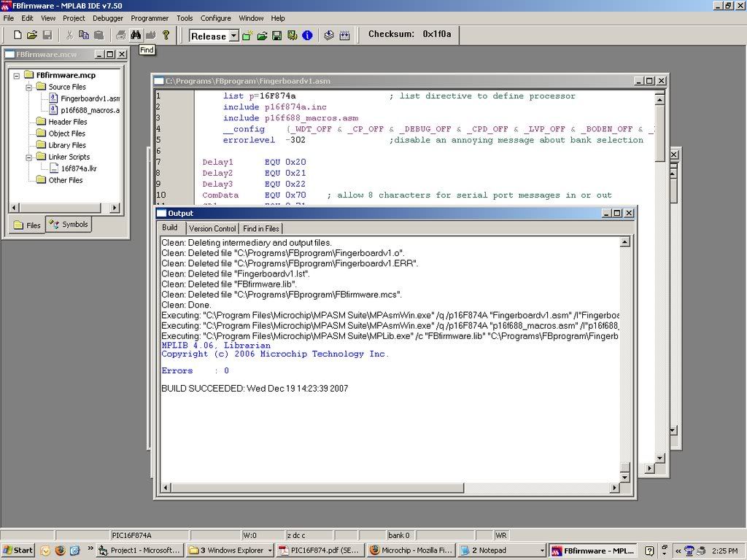Image resolution: width=747 pixels, height=560 pixels.
Task: Click the PIC16F874A status bar entry
Action: pyautogui.click(x=131, y=535)
